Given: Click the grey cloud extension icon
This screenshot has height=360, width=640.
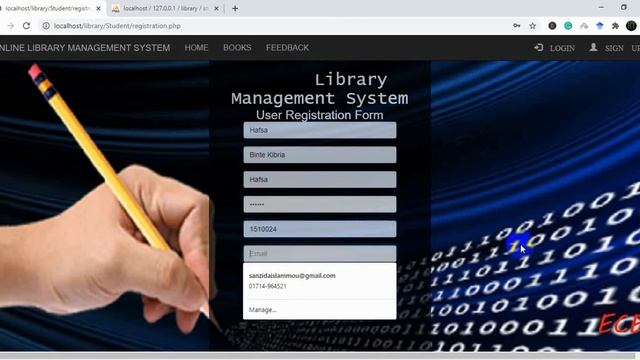Looking at the screenshot, I should click(x=584, y=26).
